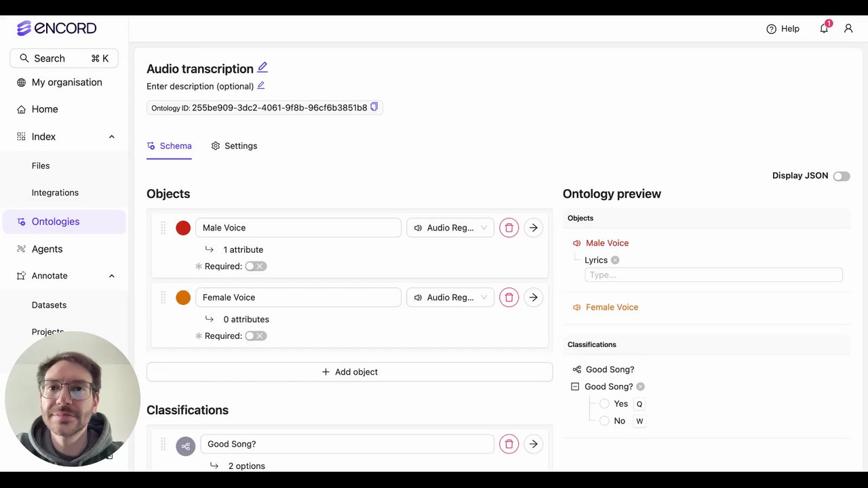Open Ontologies in the sidebar

click(56, 222)
